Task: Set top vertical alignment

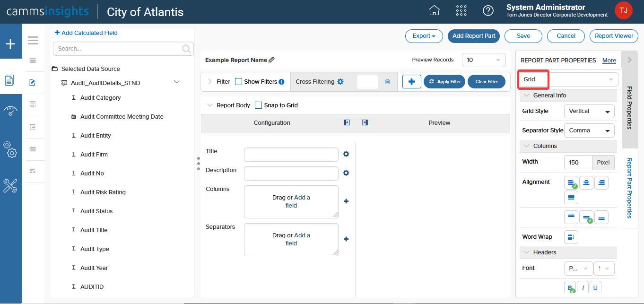Action: coord(572,217)
